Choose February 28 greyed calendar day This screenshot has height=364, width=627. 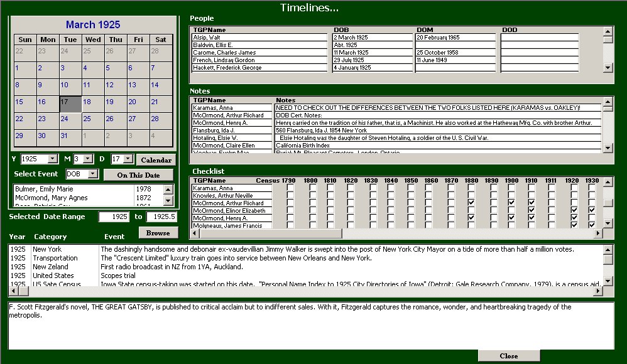(161, 53)
